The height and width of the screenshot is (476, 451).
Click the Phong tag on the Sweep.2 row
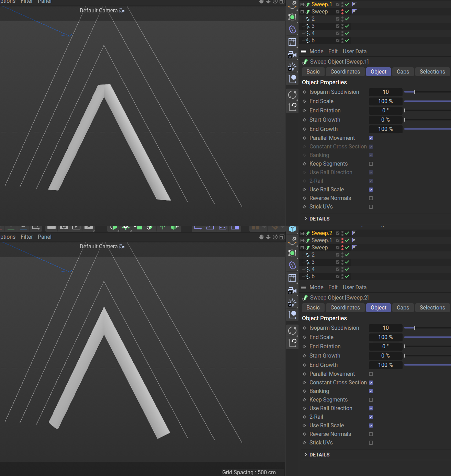(354, 233)
